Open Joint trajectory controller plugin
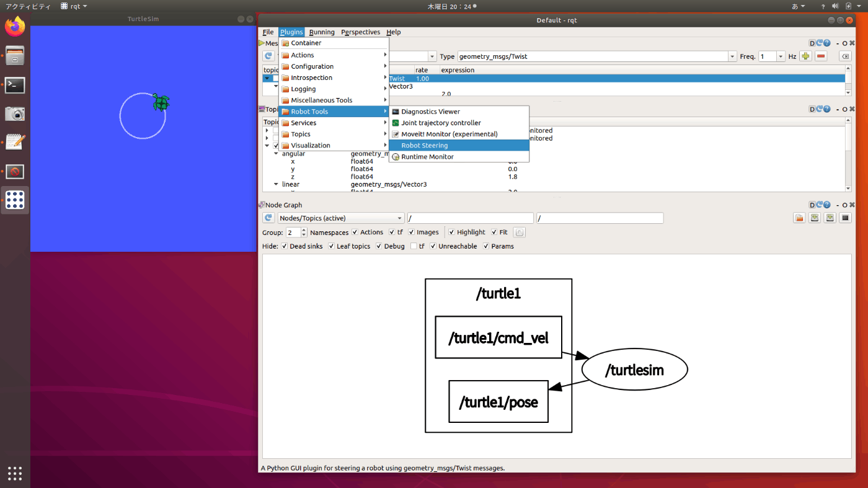The height and width of the screenshot is (488, 868). click(459, 123)
